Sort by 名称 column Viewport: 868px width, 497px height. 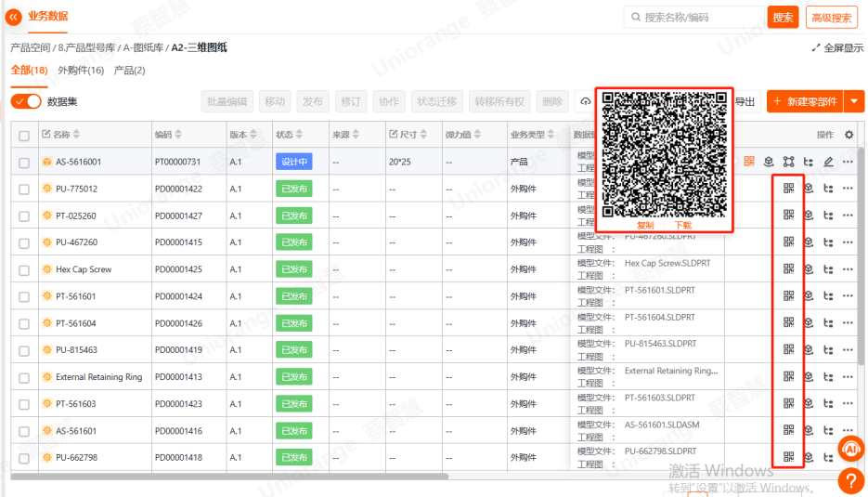(76, 134)
